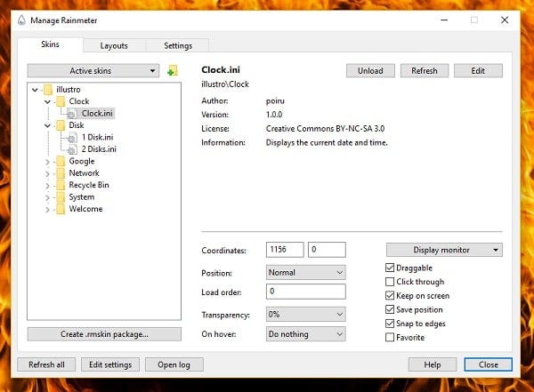534x392 pixels.
Task: Open the Active skins dropdown
Action: (x=93, y=71)
